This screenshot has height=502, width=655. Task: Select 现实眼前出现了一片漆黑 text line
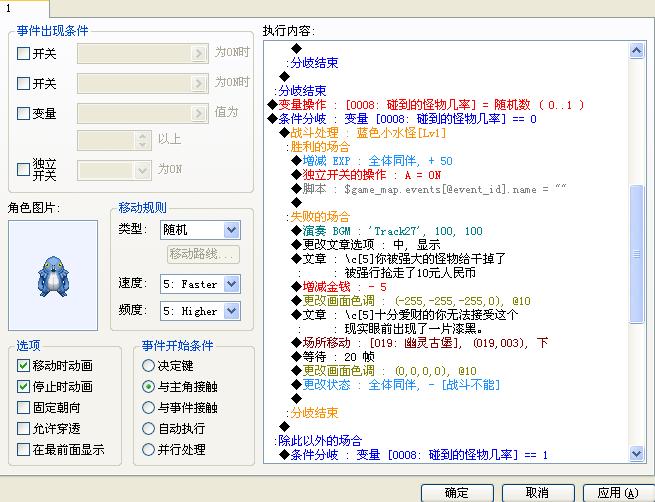(414, 329)
